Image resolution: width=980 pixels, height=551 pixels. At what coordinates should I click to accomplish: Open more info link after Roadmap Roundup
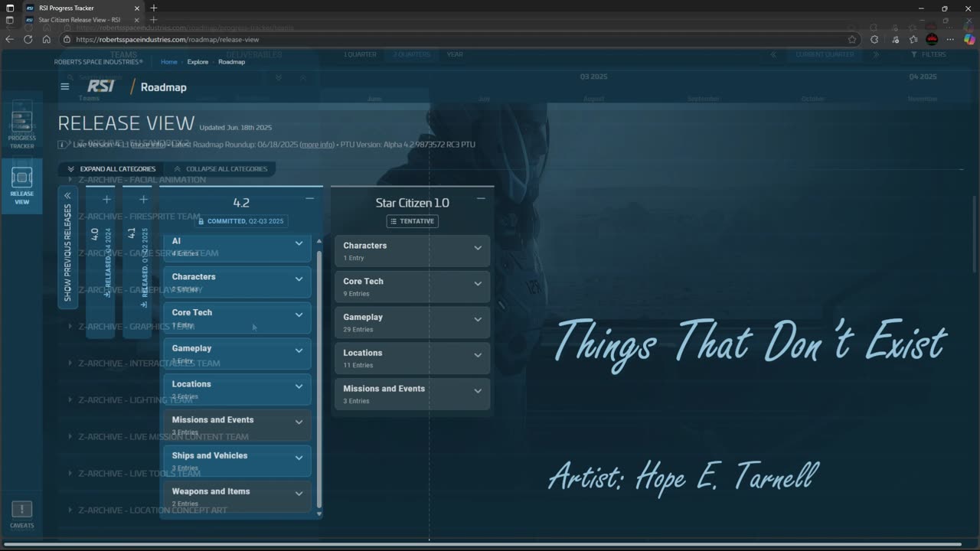(317, 145)
